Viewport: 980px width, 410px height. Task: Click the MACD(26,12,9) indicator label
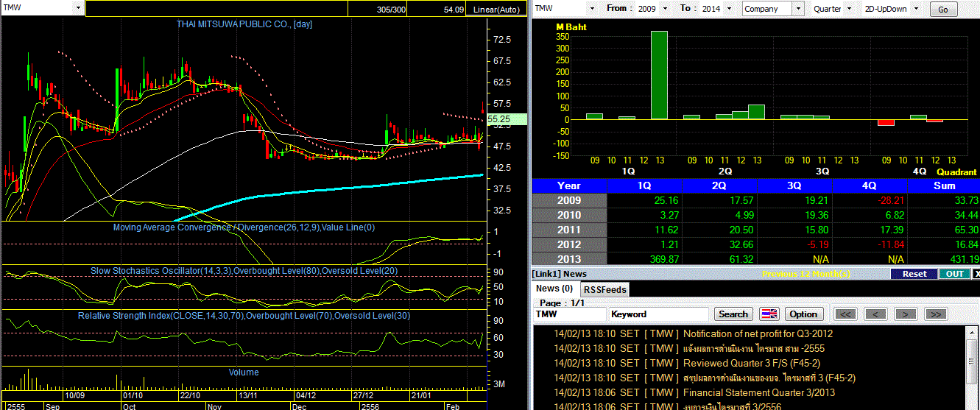[244, 227]
